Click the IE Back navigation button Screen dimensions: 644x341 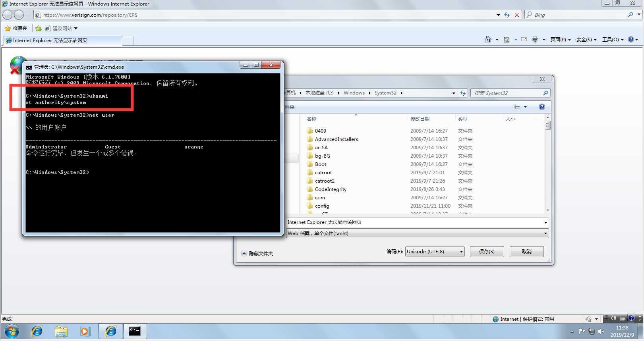pyautogui.click(x=7, y=15)
